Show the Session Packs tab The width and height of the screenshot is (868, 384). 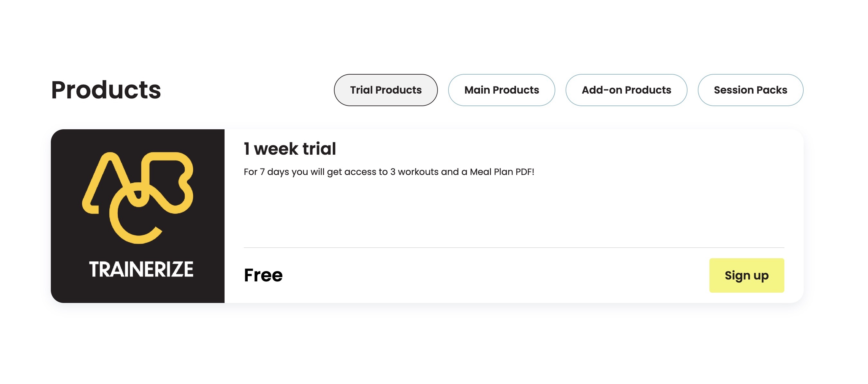pos(750,90)
